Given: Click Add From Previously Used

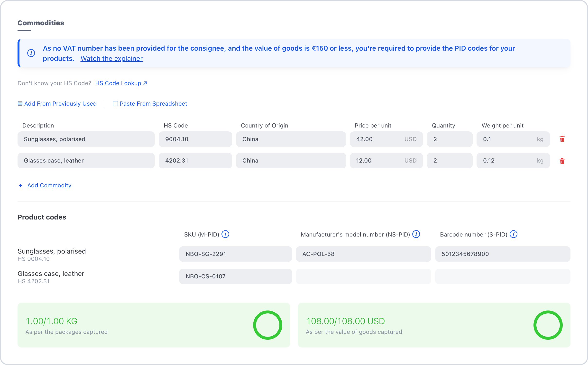Looking at the screenshot, I should click(x=60, y=104).
